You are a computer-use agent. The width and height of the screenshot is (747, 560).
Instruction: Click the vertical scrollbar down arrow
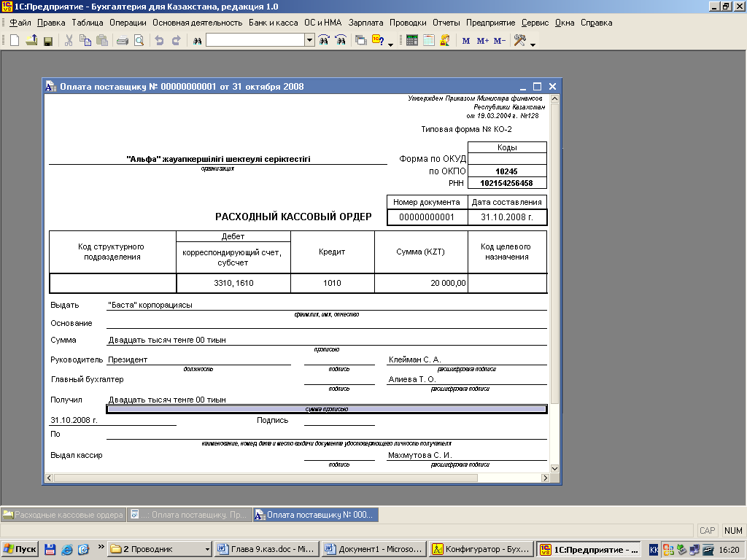(x=554, y=469)
